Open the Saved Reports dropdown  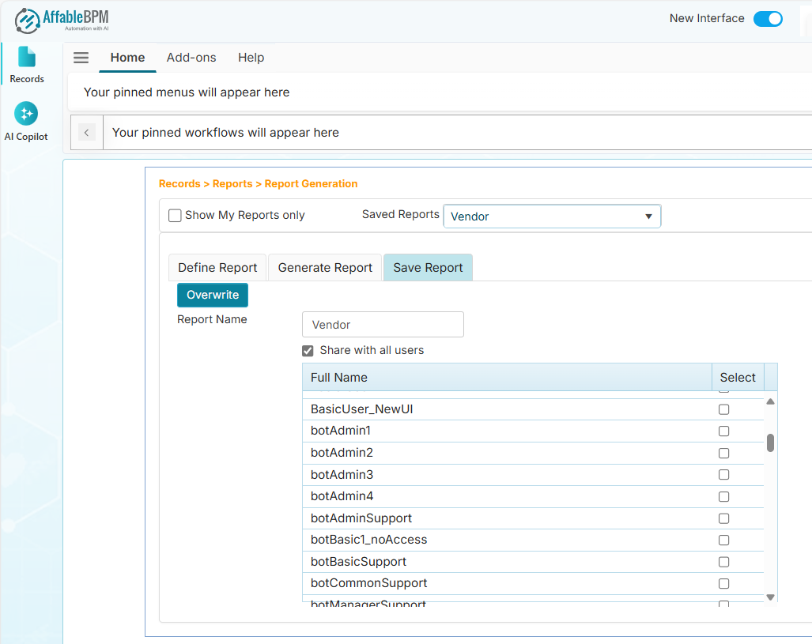click(x=552, y=217)
